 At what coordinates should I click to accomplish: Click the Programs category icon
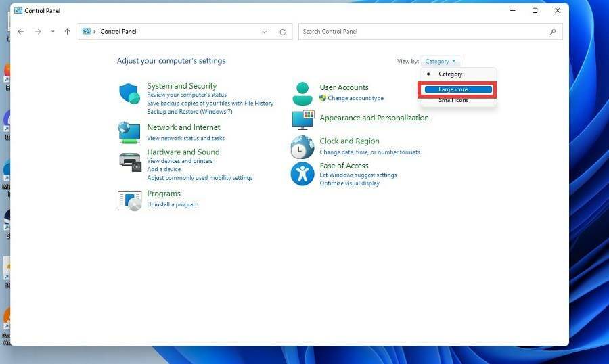click(x=129, y=200)
